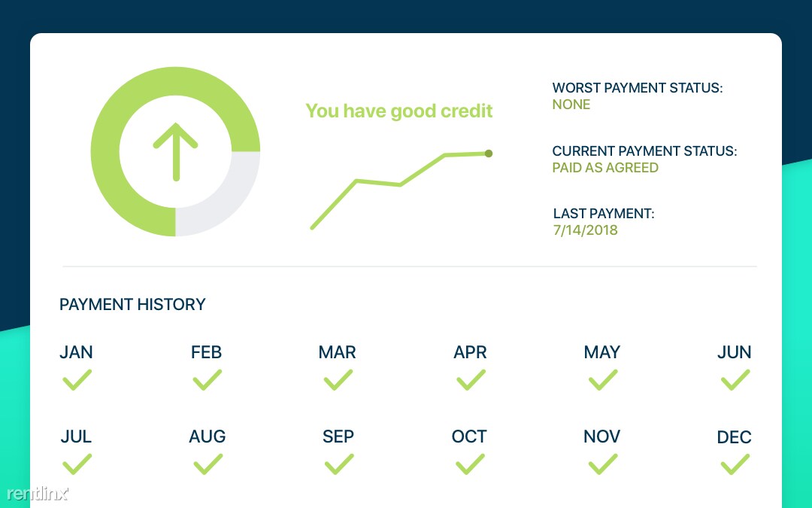Click the FEB payment checkmark

coord(208,380)
